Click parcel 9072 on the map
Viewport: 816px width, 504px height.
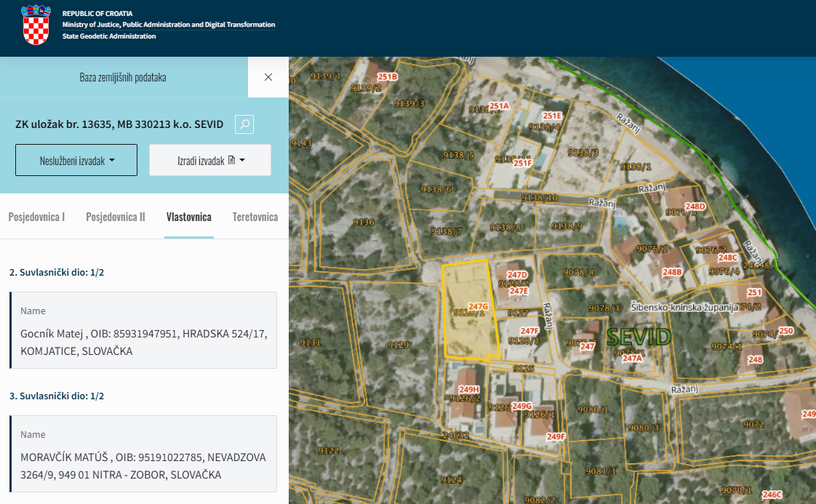754,425
